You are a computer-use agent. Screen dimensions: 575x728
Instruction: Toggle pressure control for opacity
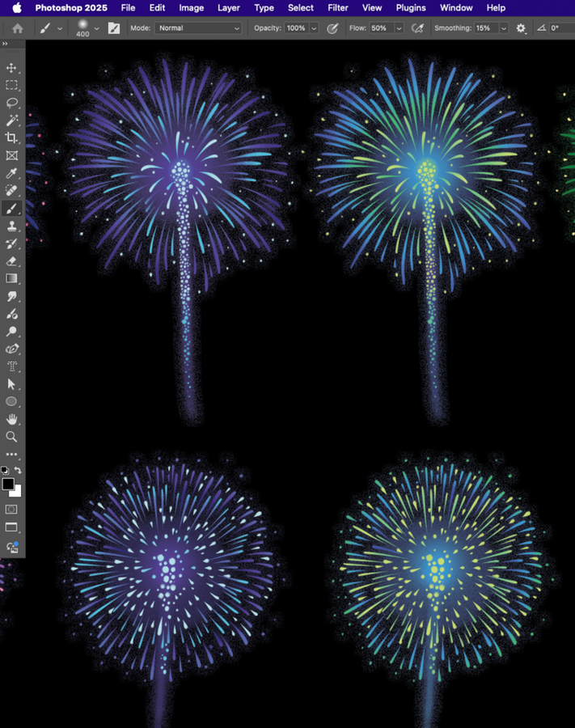332,28
